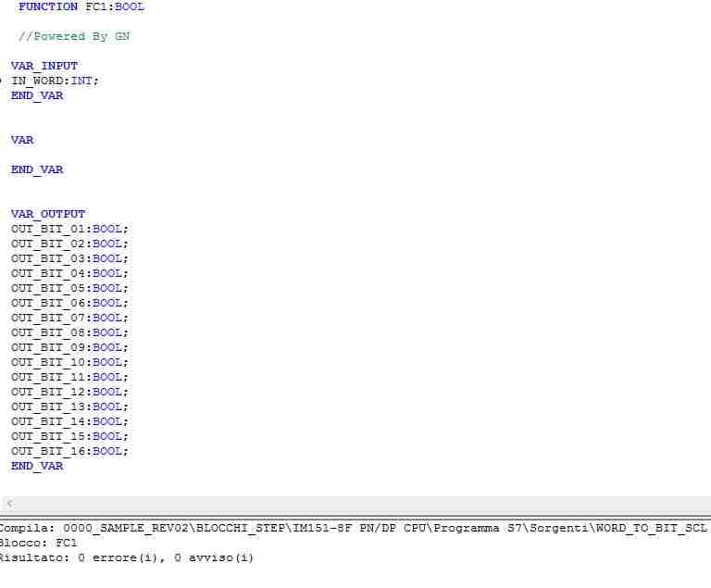Select line OUT_BIT_13:BOOL;

pyautogui.click(x=69, y=407)
